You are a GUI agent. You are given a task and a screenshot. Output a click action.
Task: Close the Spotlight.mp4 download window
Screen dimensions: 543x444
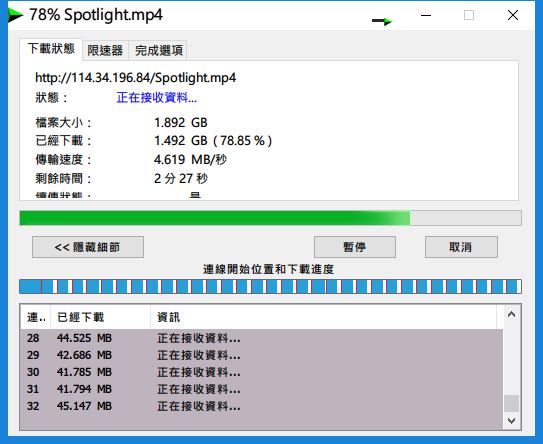click(513, 15)
